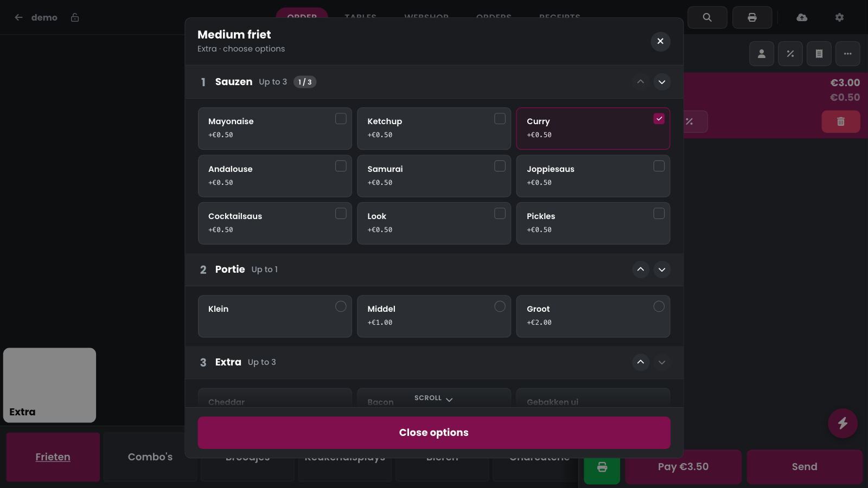The image size is (868, 488).
Task: Delete the order line with trash icon
Action: coord(841,121)
